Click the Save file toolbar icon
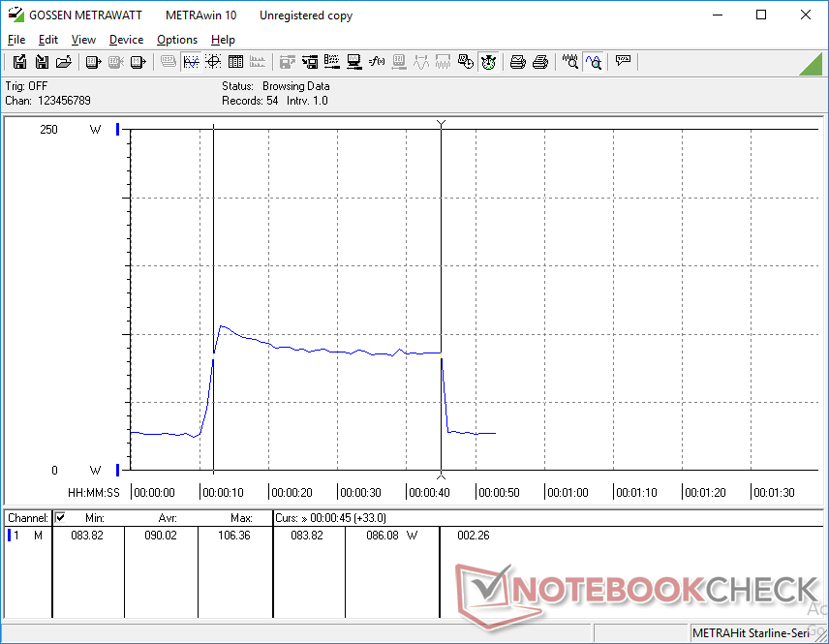 coord(19,62)
